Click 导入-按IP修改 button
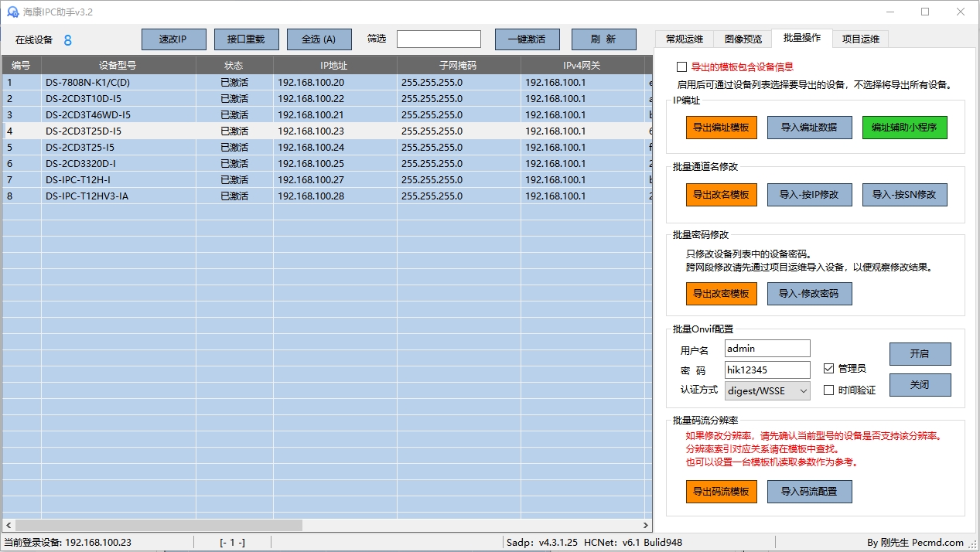 pos(809,195)
